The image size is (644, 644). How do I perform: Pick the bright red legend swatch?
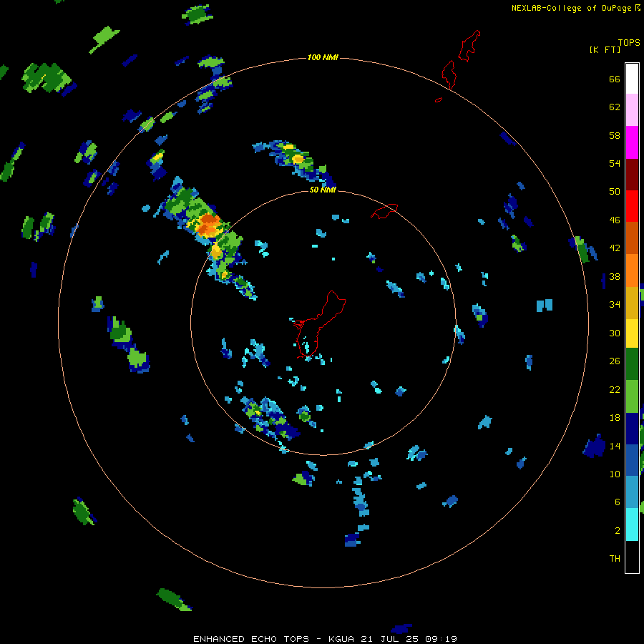point(632,206)
